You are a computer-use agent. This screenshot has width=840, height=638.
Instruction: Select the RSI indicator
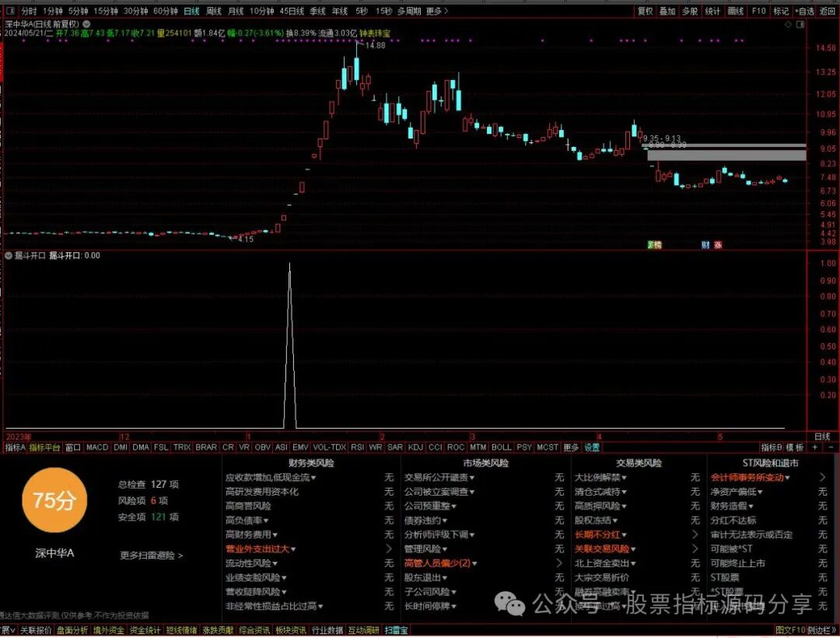[x=357, y=447]
